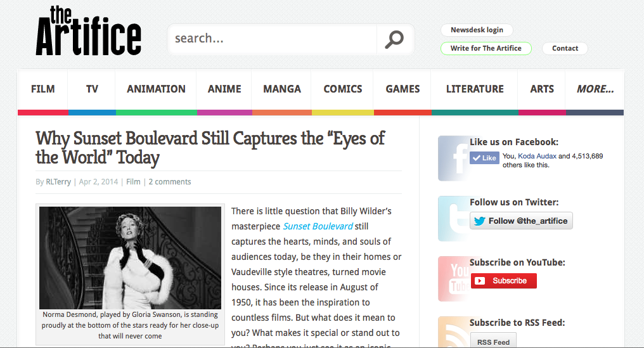Viewport: 644px width, 348px height.
Task: Open the ANIME navigation tab
Action: pyautogui.click(x=224, y=89)
